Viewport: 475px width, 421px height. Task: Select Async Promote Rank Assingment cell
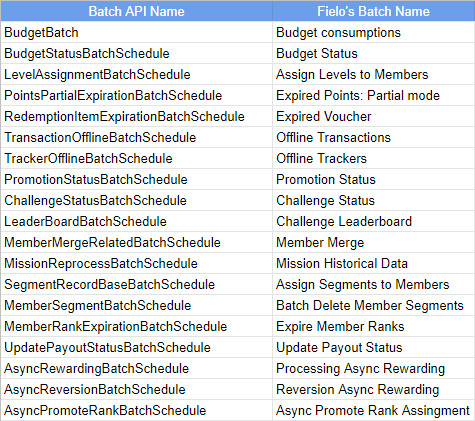tap(373, 411)
